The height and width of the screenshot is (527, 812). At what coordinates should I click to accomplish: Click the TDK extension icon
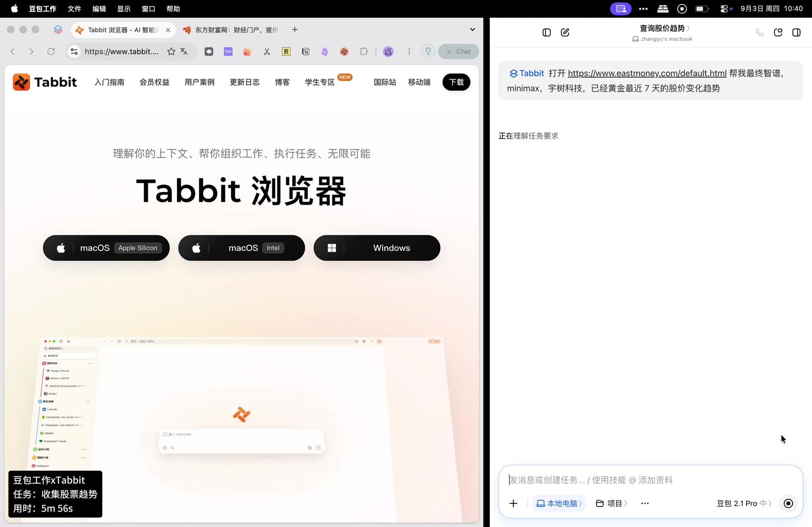(228, 51)
